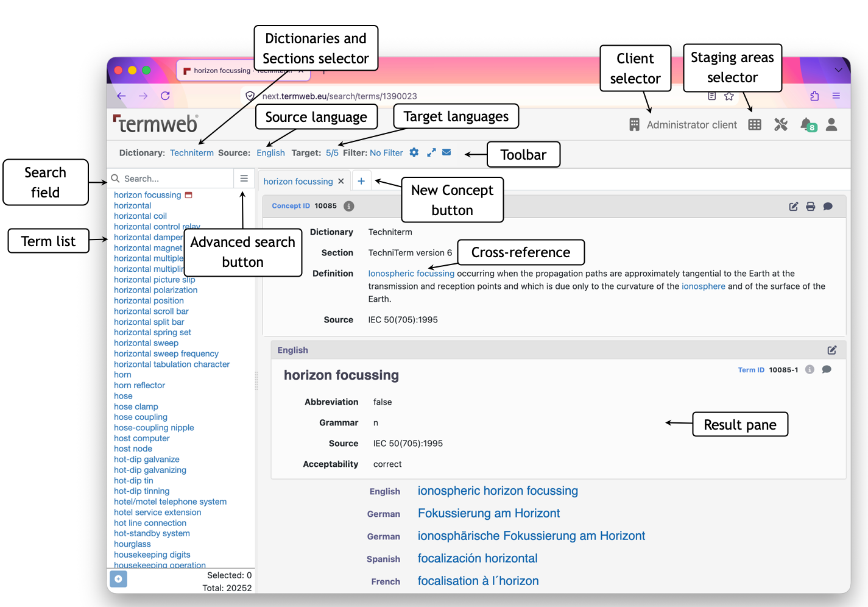Screen dimensions: 868x607
Task: Click the envelope email icon in toolbar
Action: tap(446, 152)
